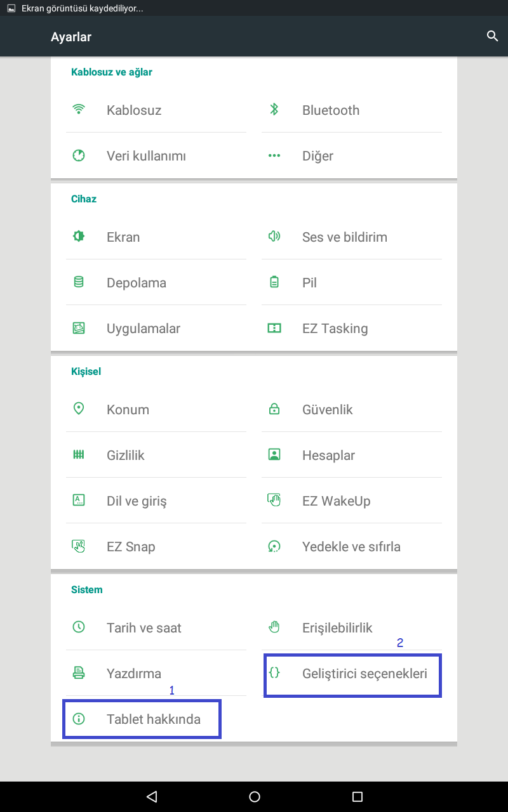Open the Uygulamalar apps list

tap(143, 329)
